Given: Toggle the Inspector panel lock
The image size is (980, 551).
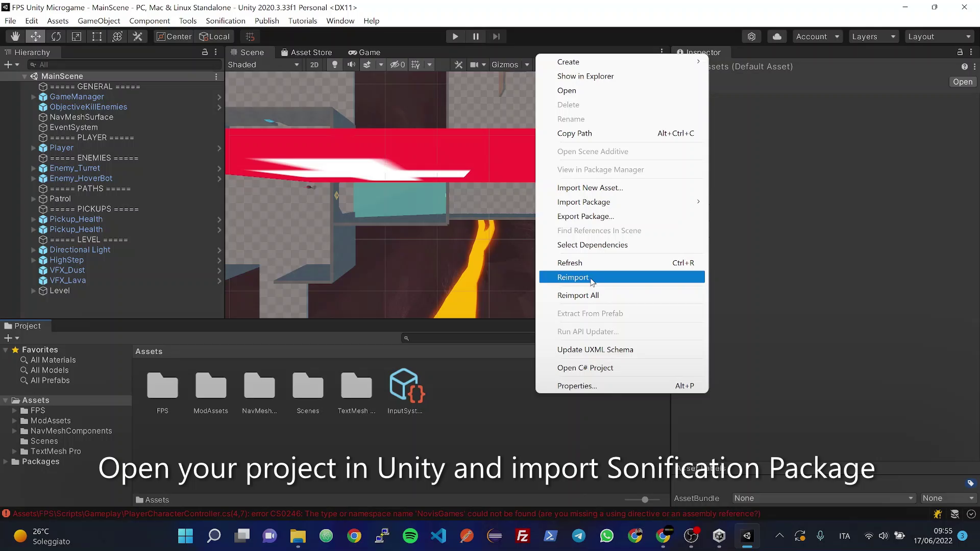Looking at the screenshot, I should click(960, 52).
